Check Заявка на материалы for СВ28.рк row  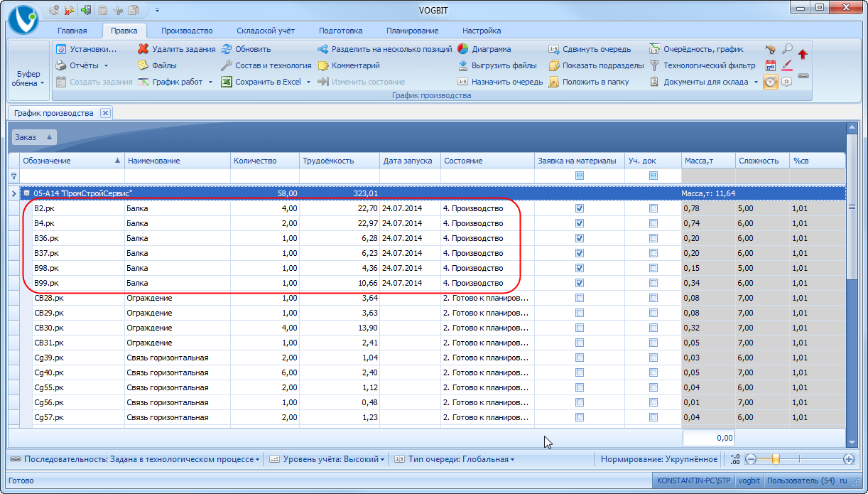point(580,298)
